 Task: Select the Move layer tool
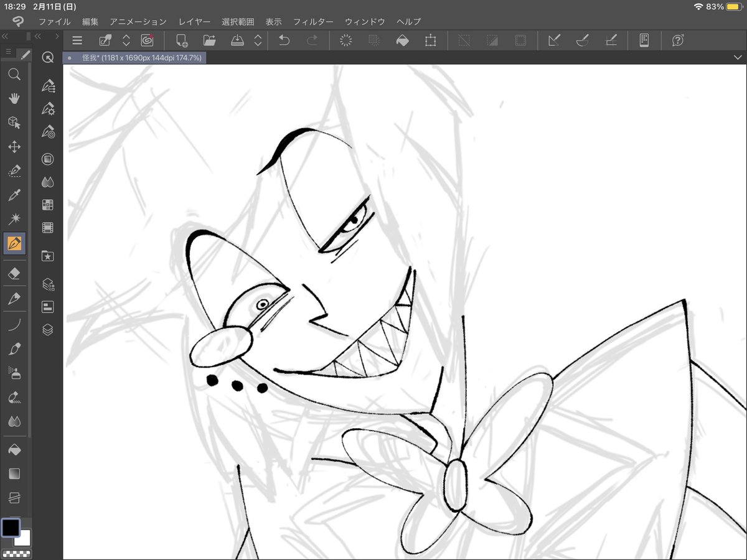[x=14, y=147]
